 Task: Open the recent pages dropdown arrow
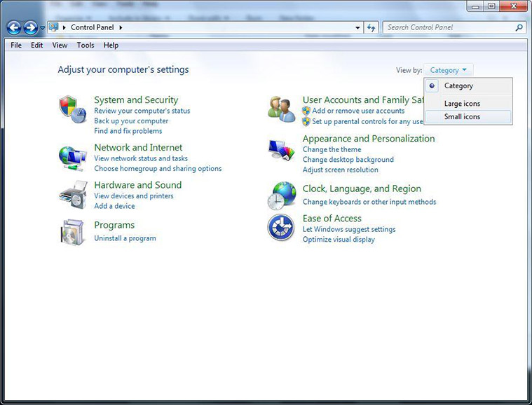tap(43, 28)
